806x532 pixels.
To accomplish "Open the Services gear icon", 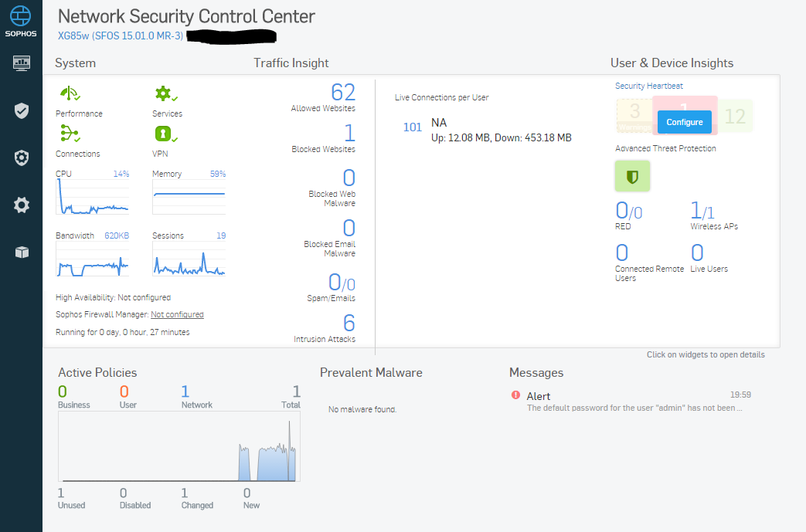I will coord(166,93).
